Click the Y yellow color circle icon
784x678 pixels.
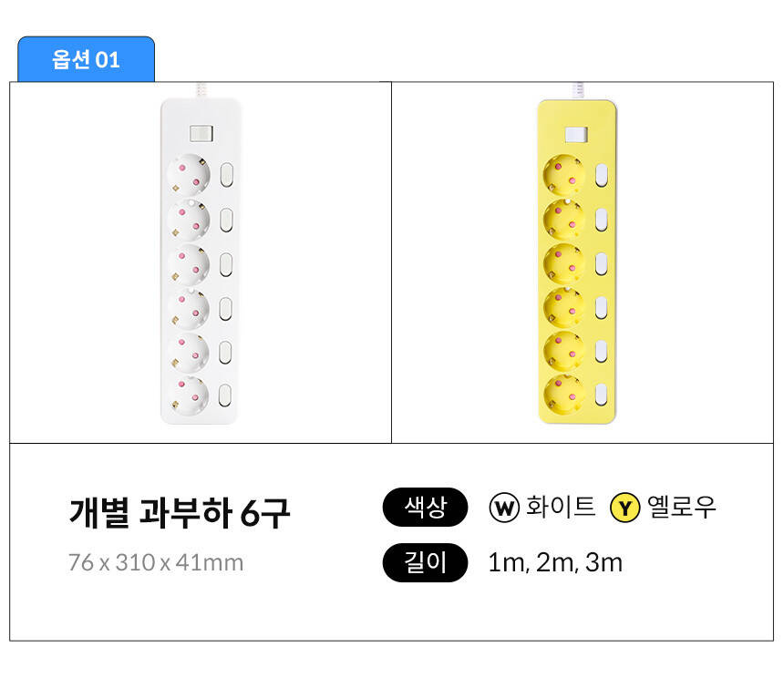tap(624, 508)
